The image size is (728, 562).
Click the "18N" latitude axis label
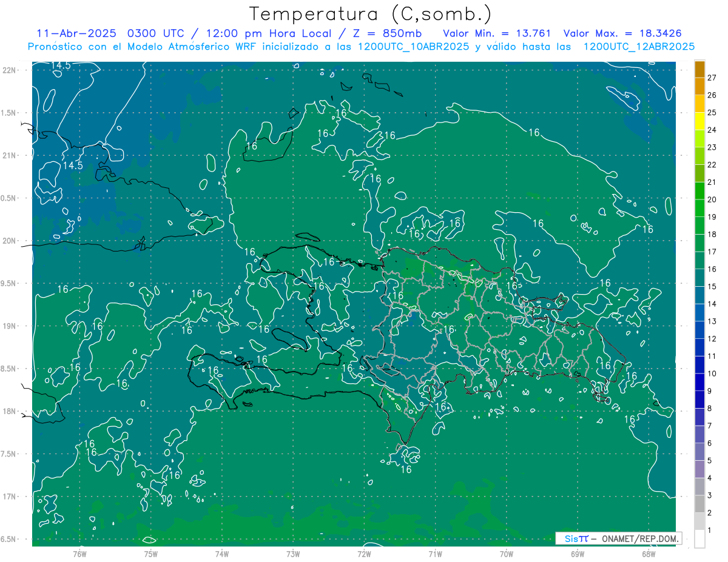[x=10, y=411]
